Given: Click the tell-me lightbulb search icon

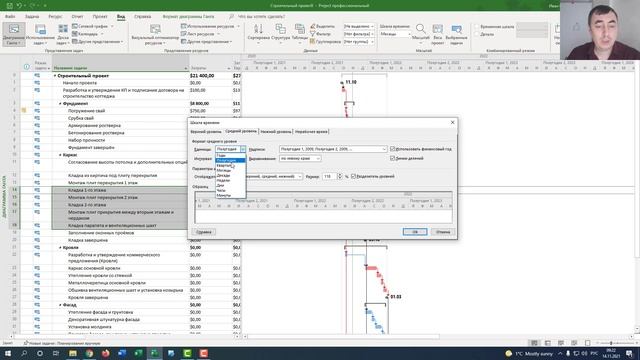Looking at the screenshot, I should click(231, 16).
